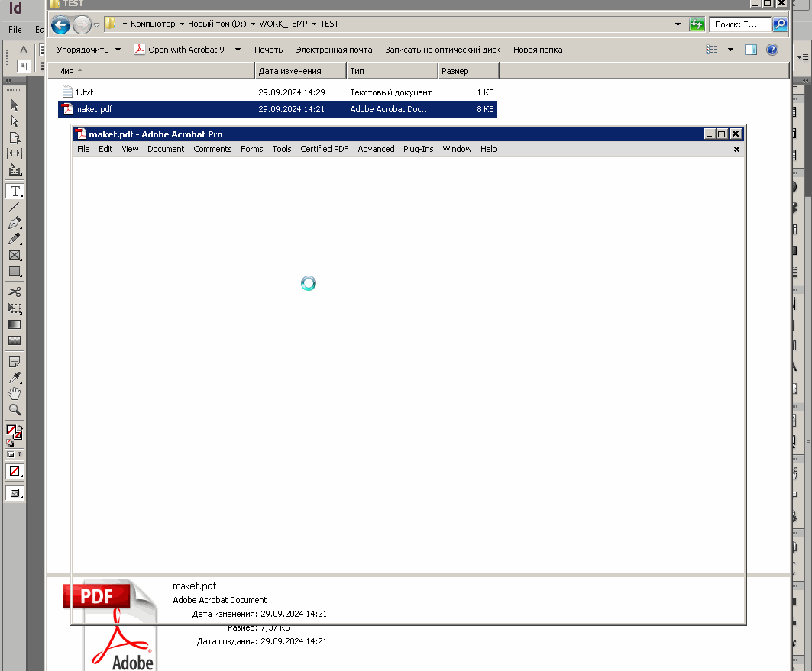Click the Explorer search input field
812x671 pixels.
(739, 24)
